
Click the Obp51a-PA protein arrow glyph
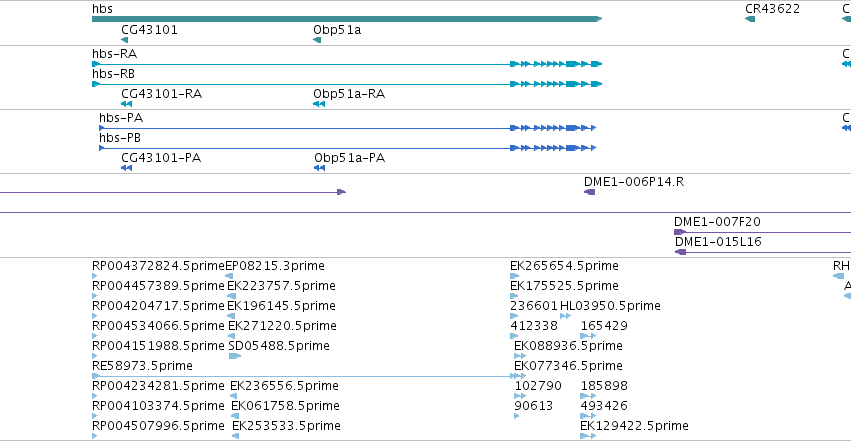click(x=320, y=168)
